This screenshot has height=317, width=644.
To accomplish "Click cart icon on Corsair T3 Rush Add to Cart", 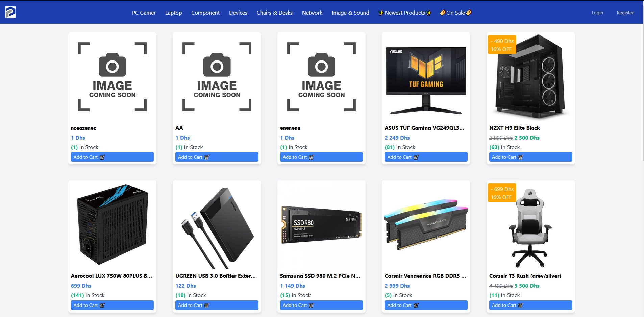I will coord(520,305).
